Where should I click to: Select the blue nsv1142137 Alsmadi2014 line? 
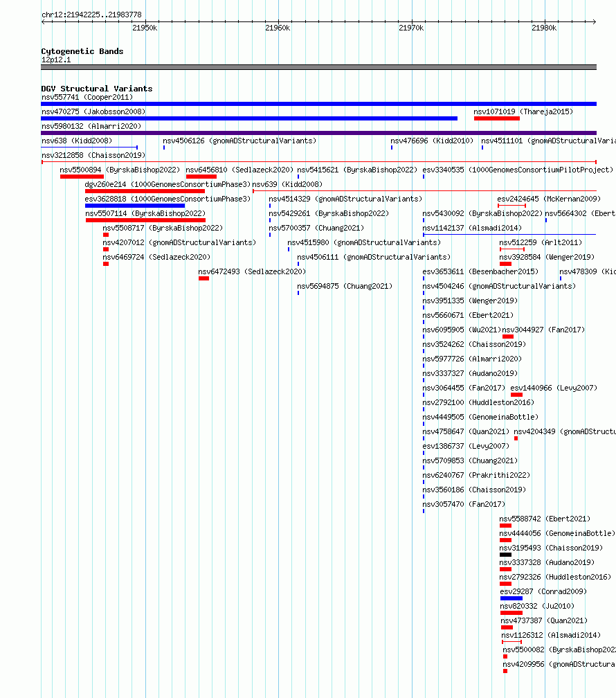(509, 235)
